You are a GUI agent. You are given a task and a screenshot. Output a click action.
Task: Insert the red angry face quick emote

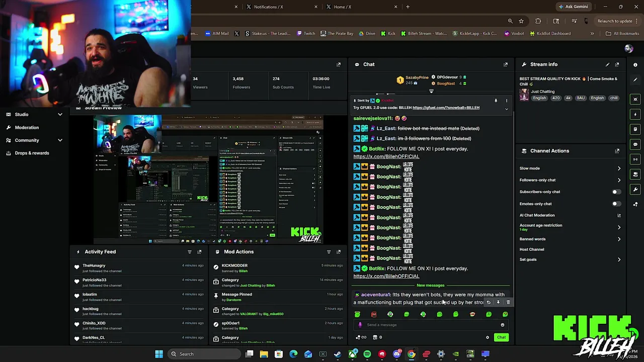pos(374,314)
